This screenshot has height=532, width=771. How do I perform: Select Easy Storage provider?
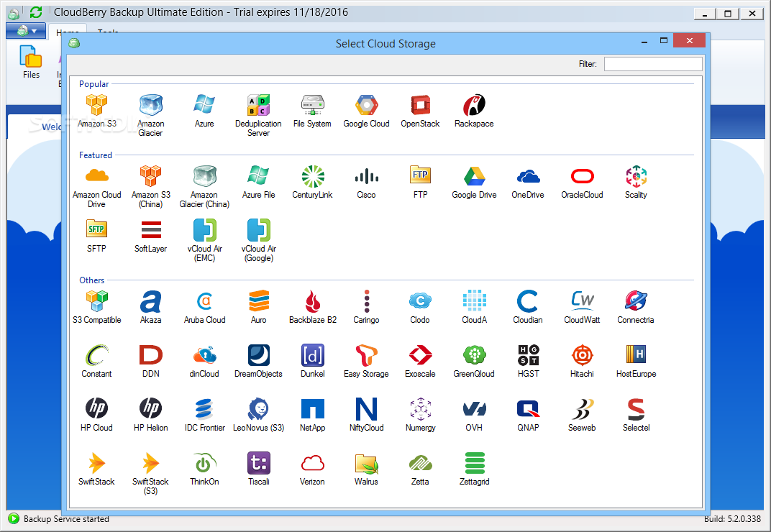(x=366, y=362)
